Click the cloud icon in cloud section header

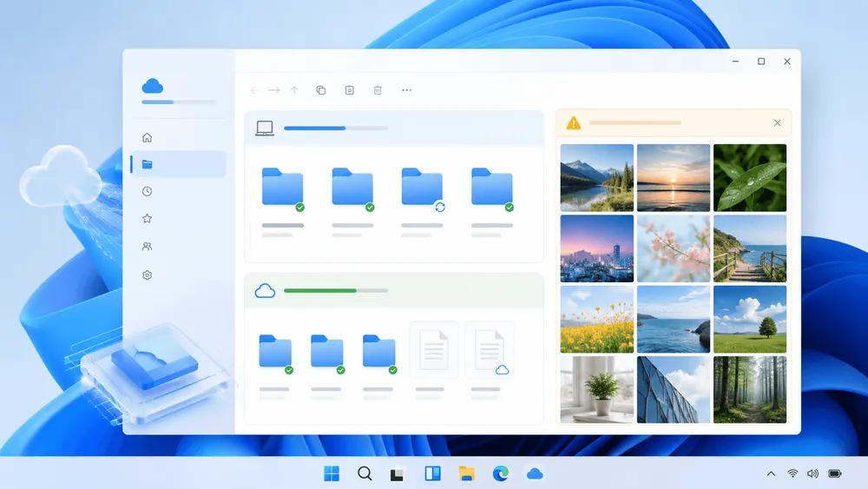pos(265,291)
